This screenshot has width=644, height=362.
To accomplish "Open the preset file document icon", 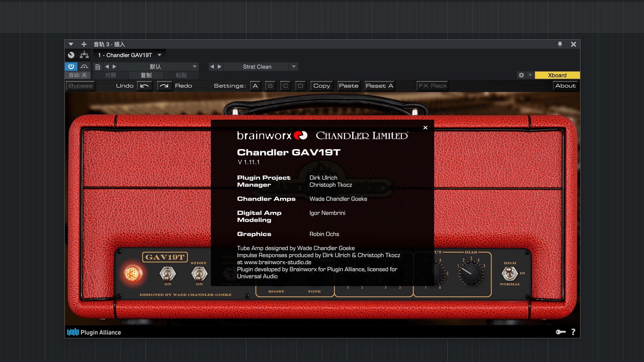I will pos(98,67).
